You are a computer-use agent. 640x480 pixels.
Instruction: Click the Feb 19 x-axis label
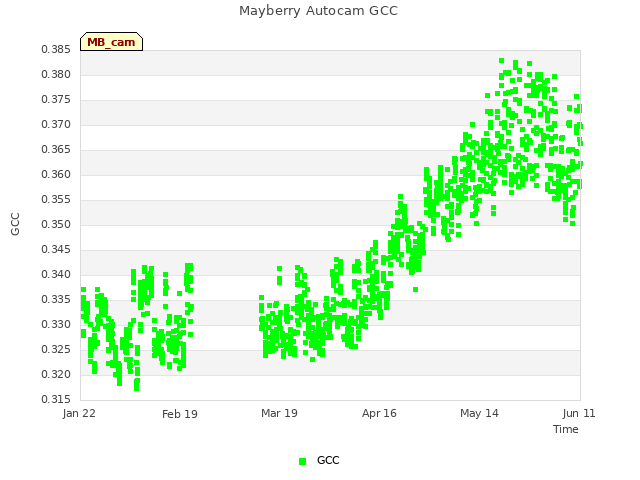[180, 414]
